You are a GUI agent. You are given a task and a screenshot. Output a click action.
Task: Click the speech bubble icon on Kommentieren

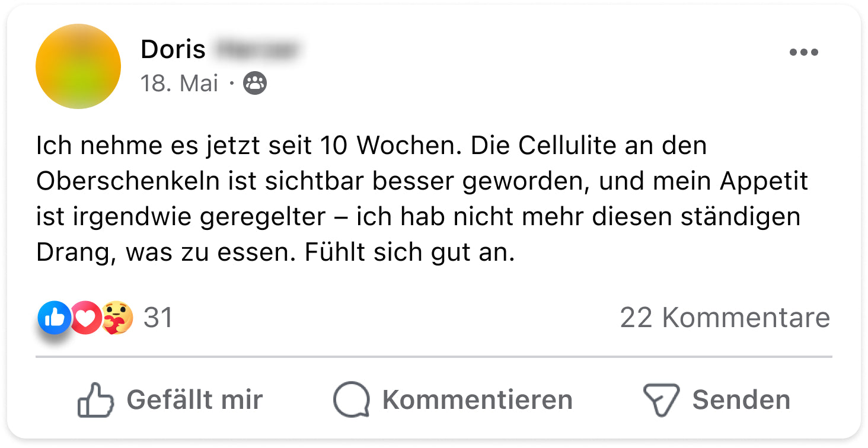pyautogui.click(x=351, y=400)
